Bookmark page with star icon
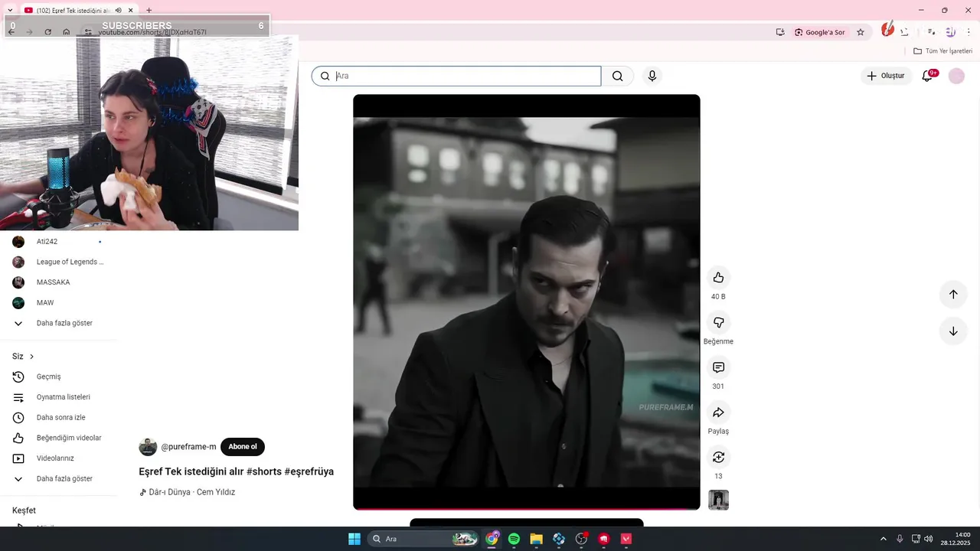Viewport: 980px width, 551px height. [861, 32]
